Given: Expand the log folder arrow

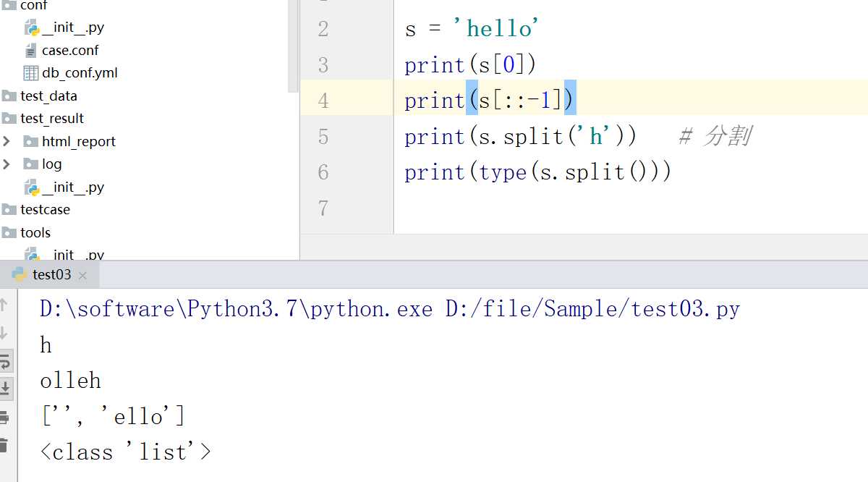Looking at the screenshot, I should [x=7, y=164].
